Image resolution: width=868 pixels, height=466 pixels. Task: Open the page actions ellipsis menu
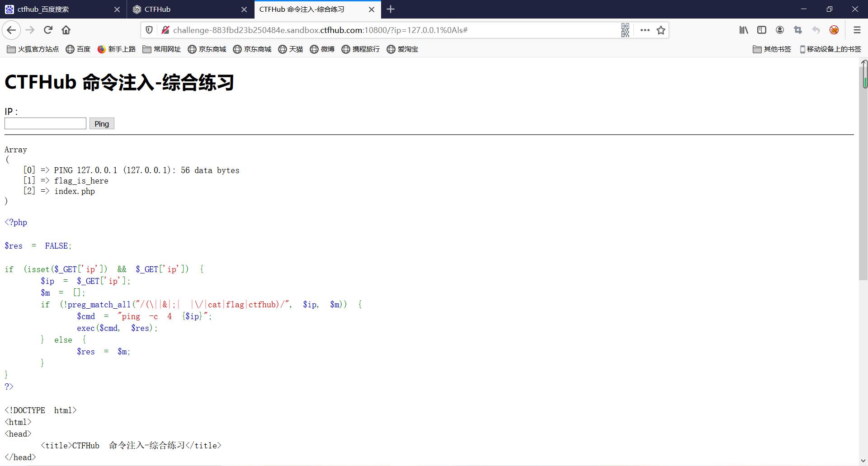(x=645, y=30)
